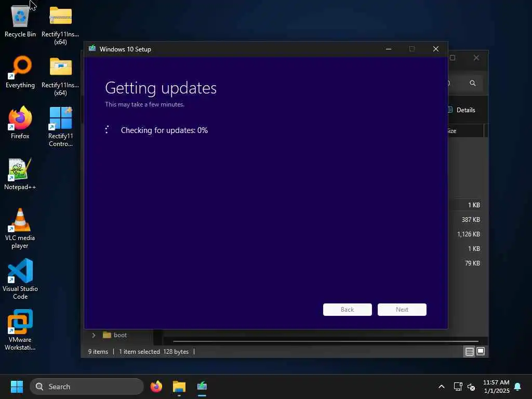Click the horizontal scrollbar in Explorer
Viewport: 532px width, 399px height.
pos(325,341)
